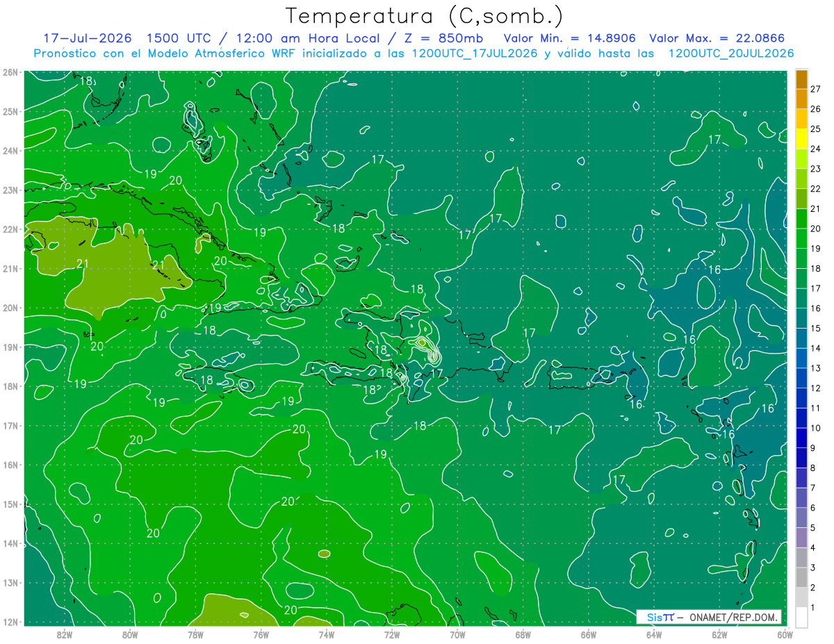Click the "25N" latitude axis label
834x644 pixels.
coord(10,111)
